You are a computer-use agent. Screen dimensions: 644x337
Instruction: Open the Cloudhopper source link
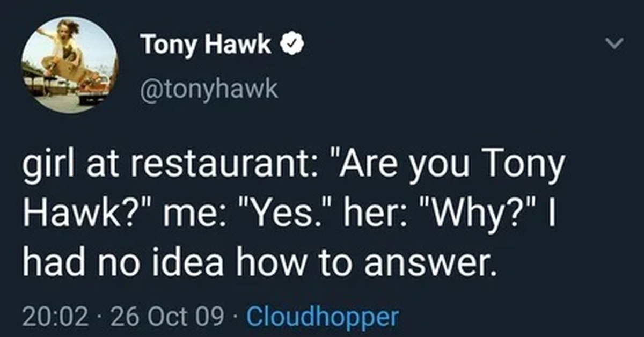click(x=322, y=316)
